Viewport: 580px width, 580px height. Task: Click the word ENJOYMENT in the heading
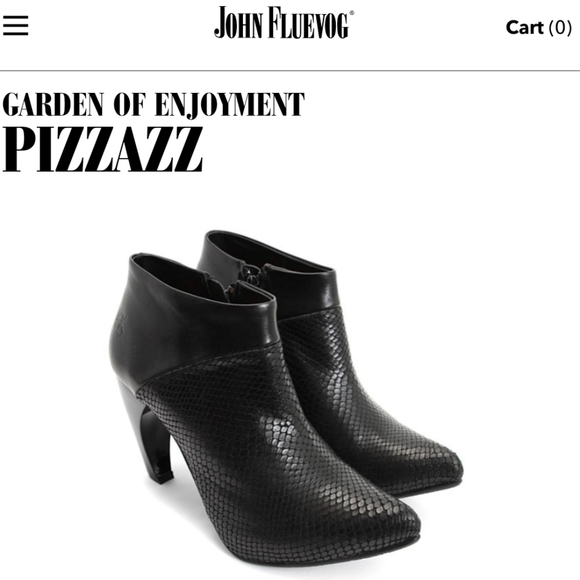click(x=229, y=105)
